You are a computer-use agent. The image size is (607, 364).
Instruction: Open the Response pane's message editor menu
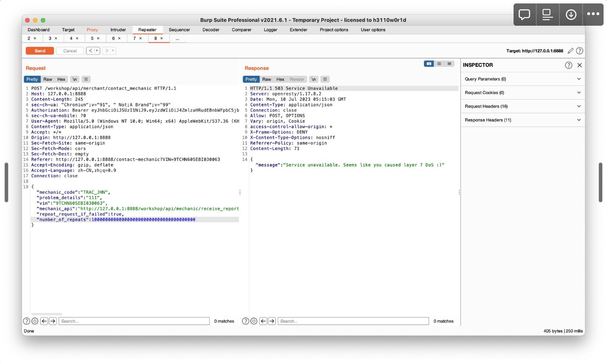(325, 79)
